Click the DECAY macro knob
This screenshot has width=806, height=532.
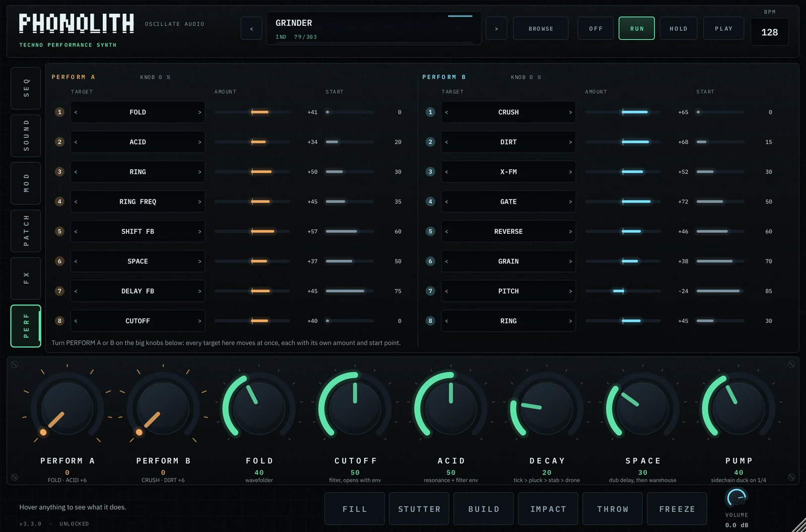(547, 407)
